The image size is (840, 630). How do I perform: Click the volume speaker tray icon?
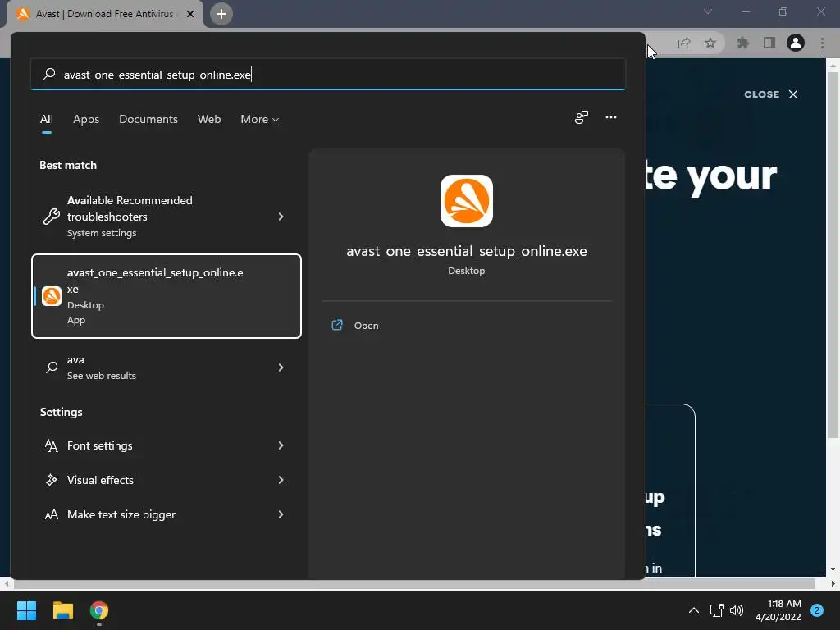click(737, 610)
